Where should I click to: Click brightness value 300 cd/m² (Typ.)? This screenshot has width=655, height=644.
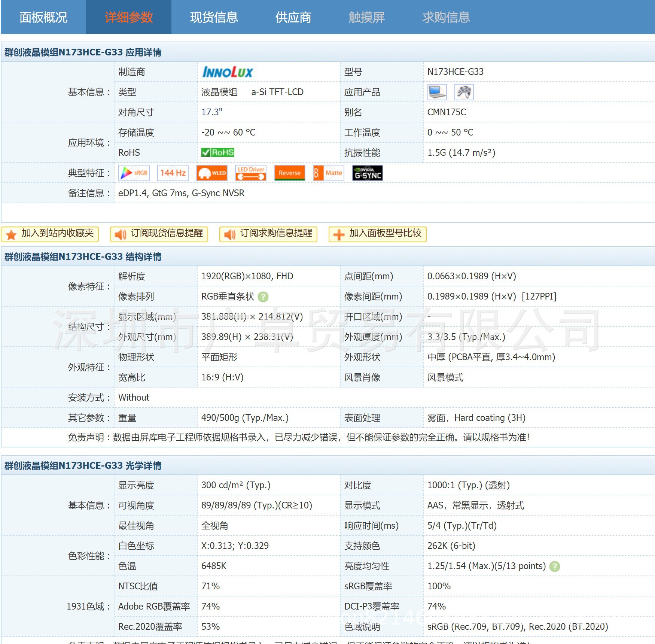(236, 485)
